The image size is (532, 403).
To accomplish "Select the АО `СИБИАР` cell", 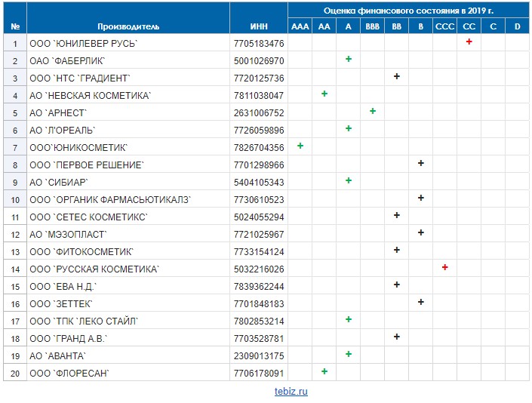I will click(128, 182).
